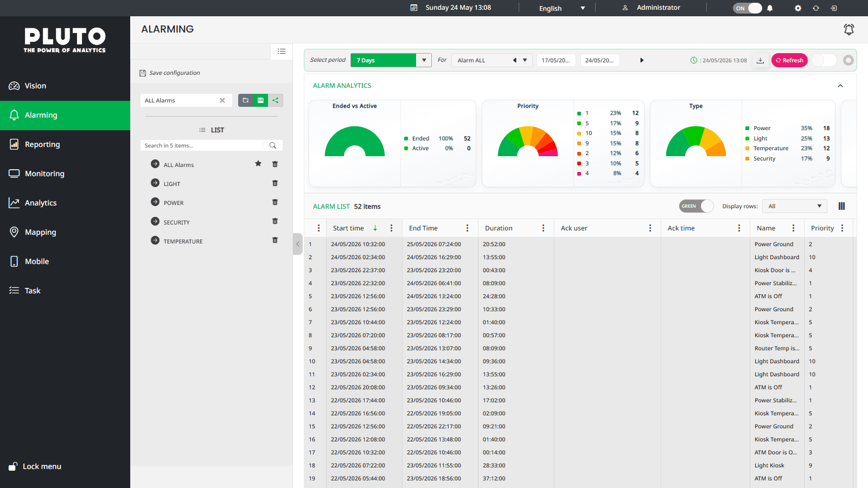This screenshot has width=868, height=488.
Task: Sort by the Start time column header
Action: (348, 228)
